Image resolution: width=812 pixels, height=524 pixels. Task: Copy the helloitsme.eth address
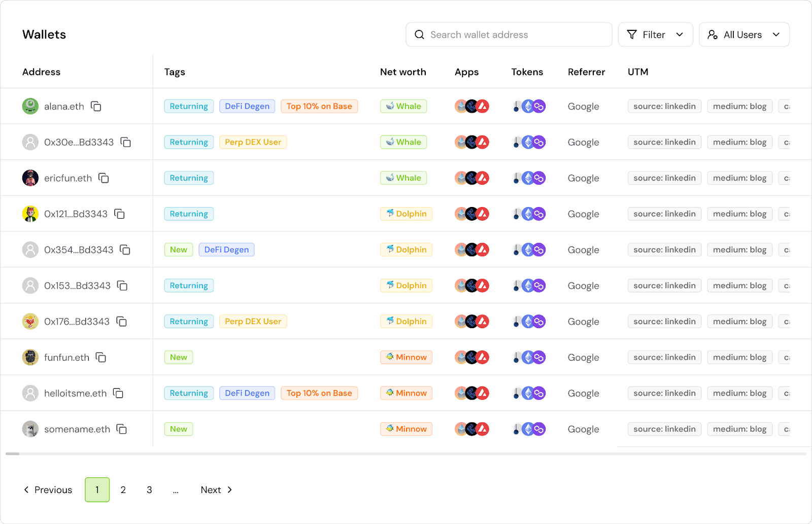tap(118, 393)
